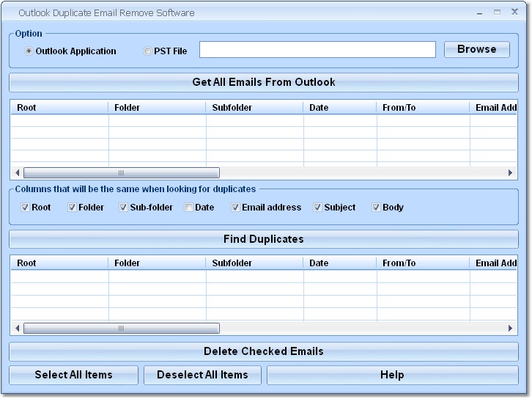This screenshot has height=399, width=532.
Task: Click lower table's horizontal scrollbar thumb
Action: [x=122, y=329]
